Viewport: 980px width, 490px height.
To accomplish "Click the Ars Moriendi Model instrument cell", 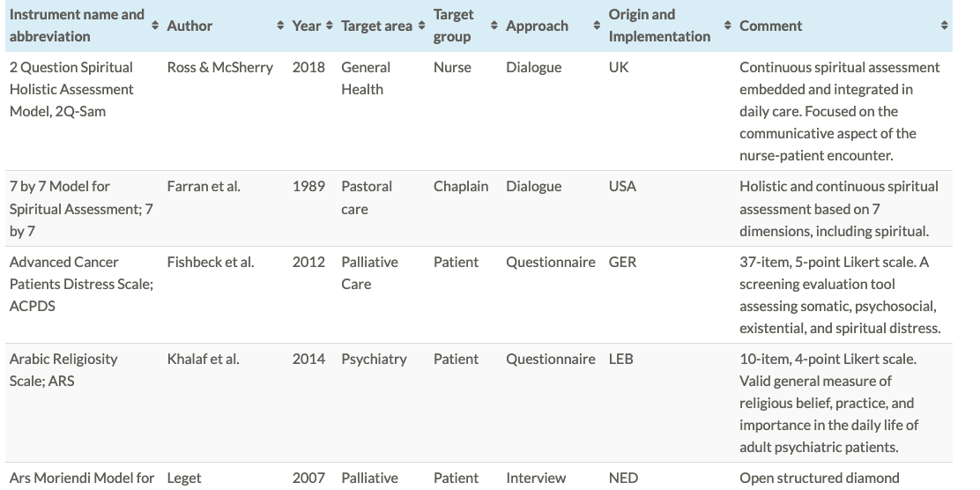I will click(81, 478).
